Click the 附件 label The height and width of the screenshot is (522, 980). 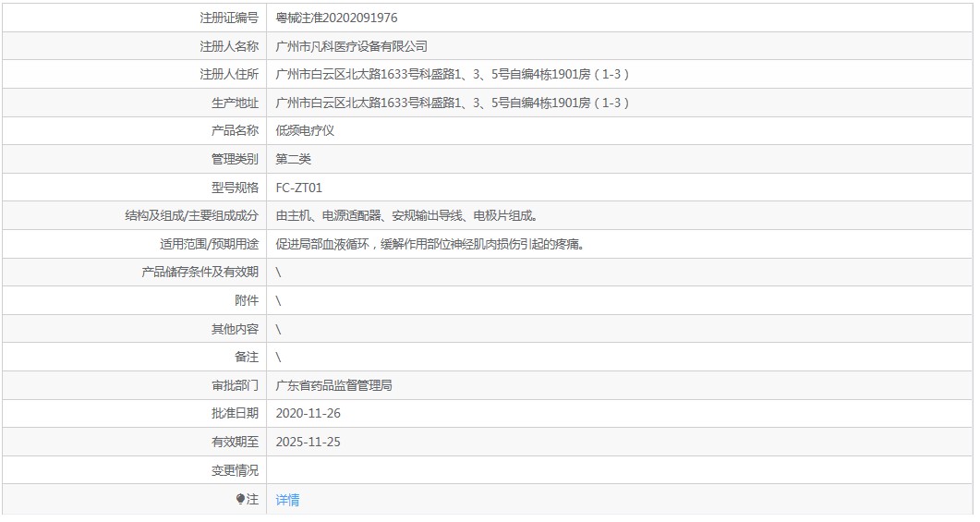point(247,300)
